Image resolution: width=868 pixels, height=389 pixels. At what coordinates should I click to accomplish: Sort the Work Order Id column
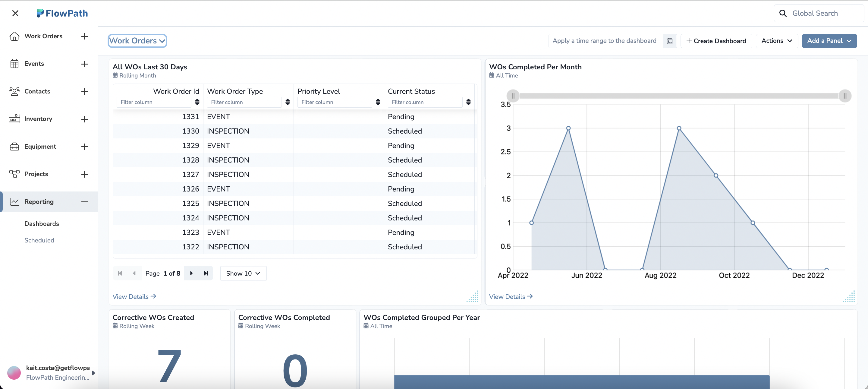coord(197,102)
